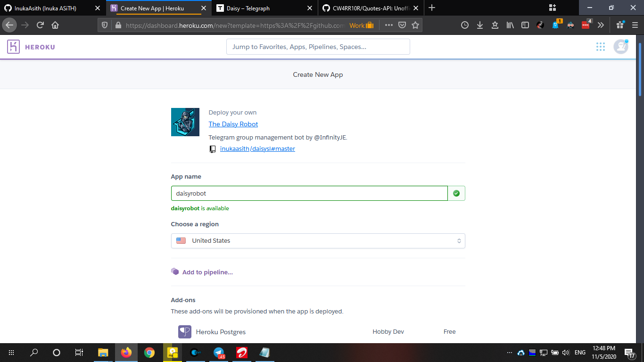Open the Firefox history clock icon
Screen dimensions: 644x362
[465, 25]
